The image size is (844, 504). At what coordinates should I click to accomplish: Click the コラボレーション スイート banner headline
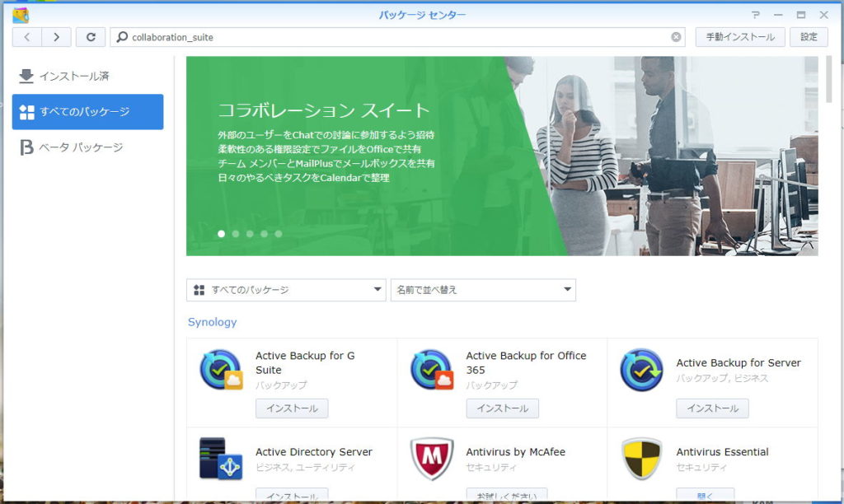323,110
